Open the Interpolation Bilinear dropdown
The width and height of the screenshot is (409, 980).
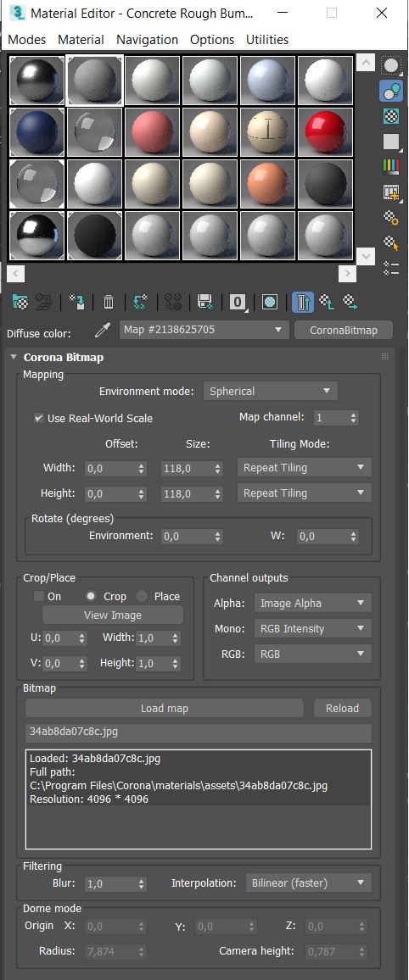coord(308,883)
